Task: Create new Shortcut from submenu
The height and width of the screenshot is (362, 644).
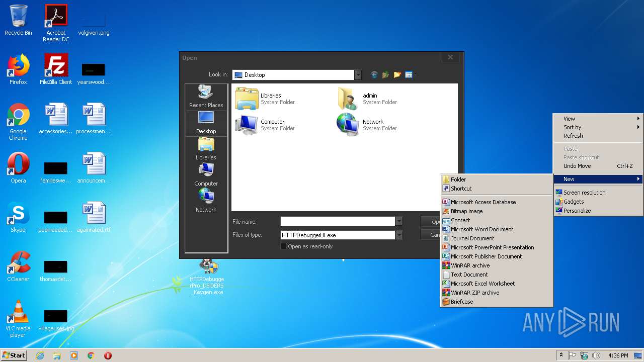Action: [x=496, y=189]
